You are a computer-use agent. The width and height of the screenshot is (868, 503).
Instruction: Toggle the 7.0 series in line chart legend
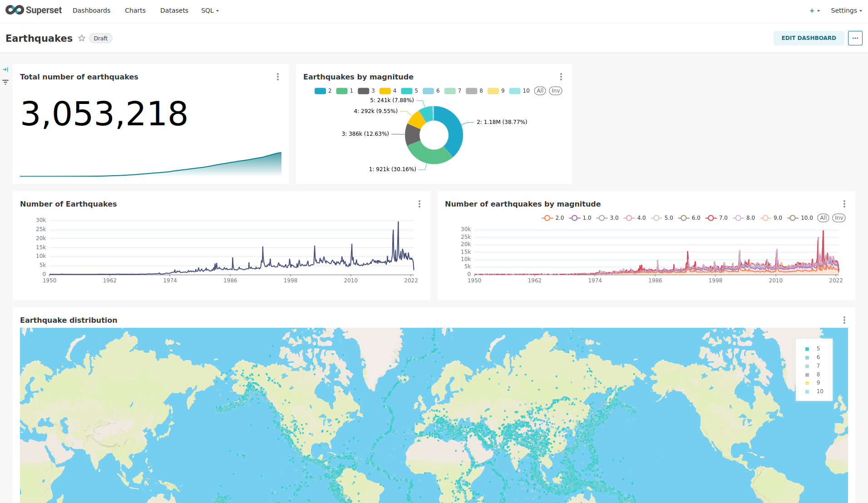pyautogui.click(x=716, y=218)
